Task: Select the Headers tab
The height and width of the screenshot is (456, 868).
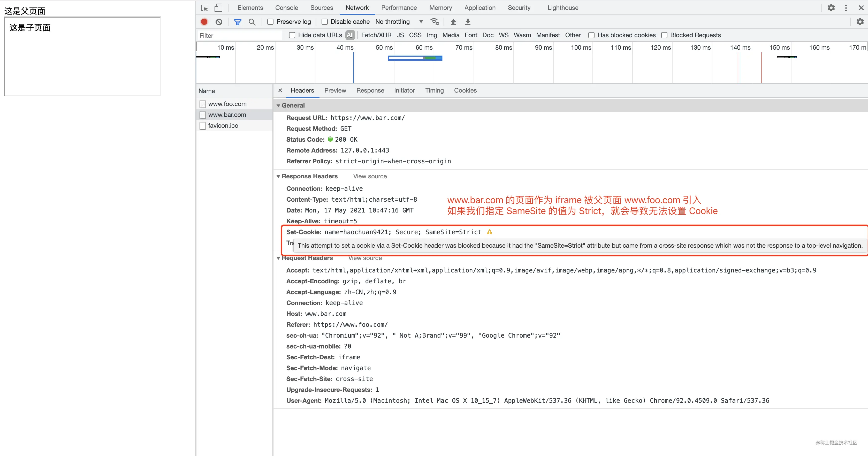Action: pyautogui.click(x=302, y=90)
